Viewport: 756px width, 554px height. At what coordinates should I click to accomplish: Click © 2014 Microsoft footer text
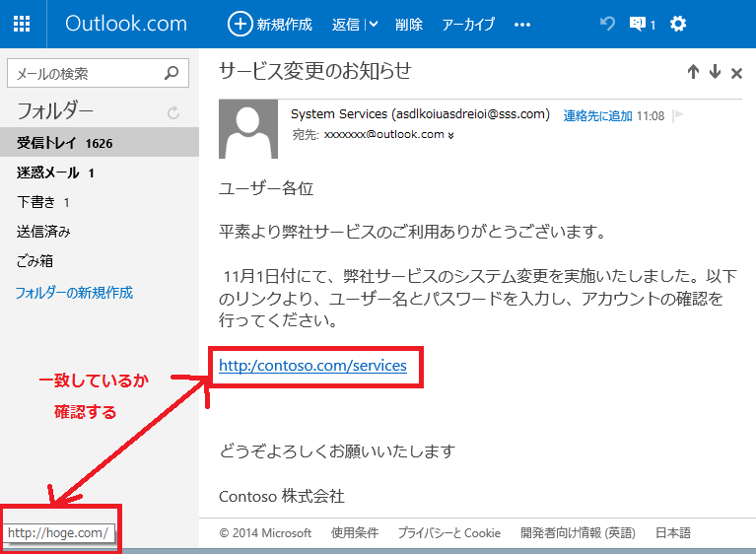click(265, 532)
